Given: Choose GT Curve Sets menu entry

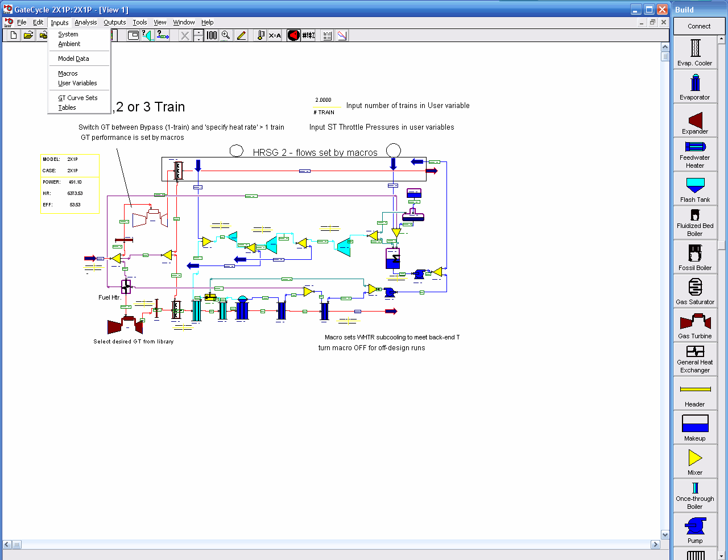Looking at the screenshot, I should (x=79, y=98).
